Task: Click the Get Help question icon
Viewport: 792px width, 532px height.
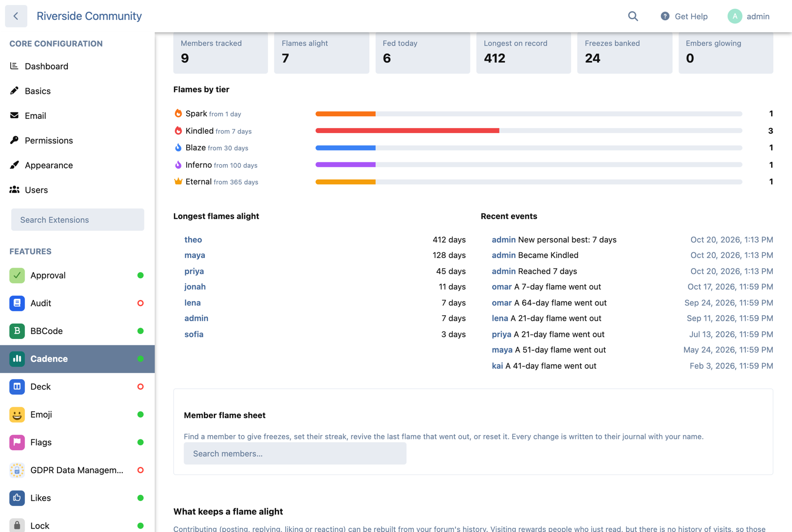Action: [665, 16]
